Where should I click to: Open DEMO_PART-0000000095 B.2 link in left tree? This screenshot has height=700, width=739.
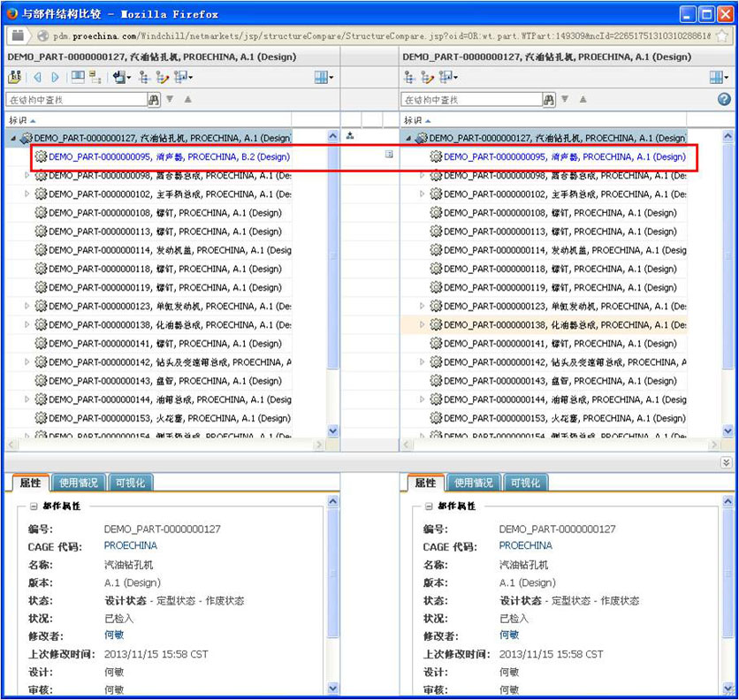(169, 157)
